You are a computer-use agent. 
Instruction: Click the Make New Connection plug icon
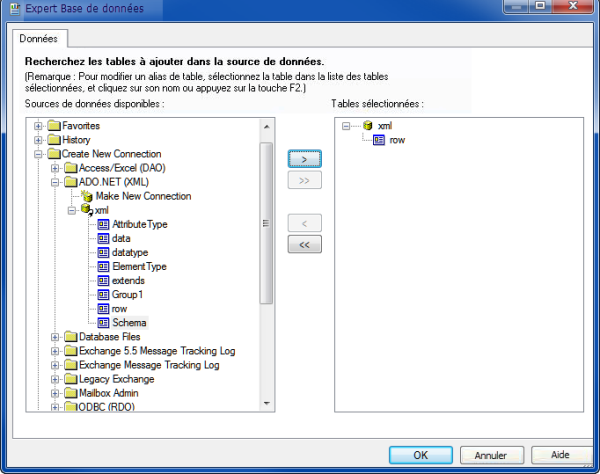pyautogui.click(x=86, y=197)
